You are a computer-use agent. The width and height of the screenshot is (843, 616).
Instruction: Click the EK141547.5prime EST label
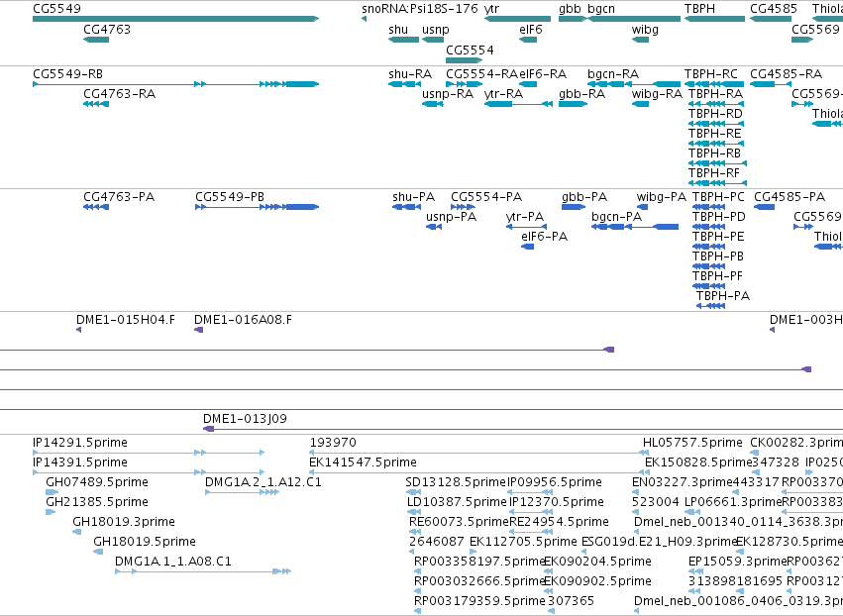363,462
